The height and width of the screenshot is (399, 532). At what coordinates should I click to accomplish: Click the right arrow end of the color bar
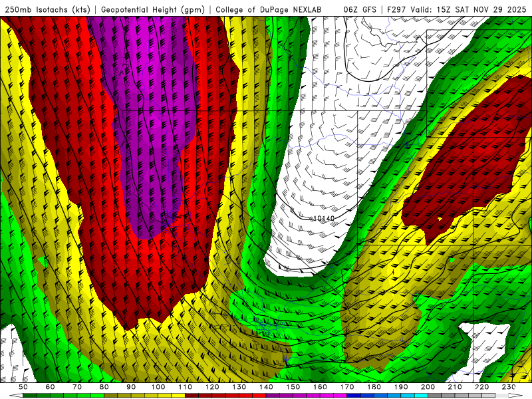coord(516,395)
